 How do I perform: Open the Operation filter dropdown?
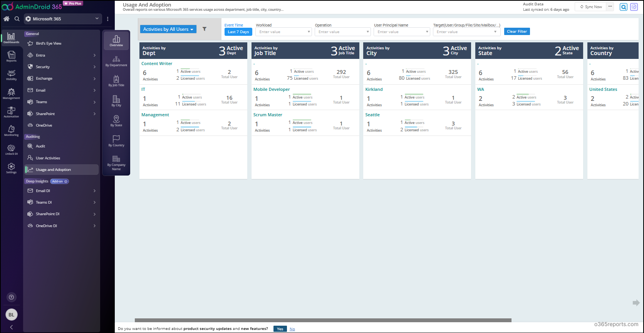pos(343,32)
